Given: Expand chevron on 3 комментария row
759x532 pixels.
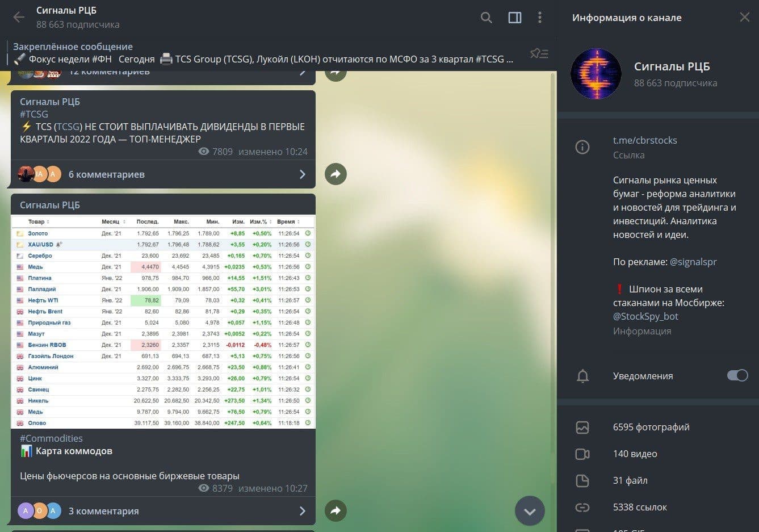Looking at the screenshot, I should (303, 511).
